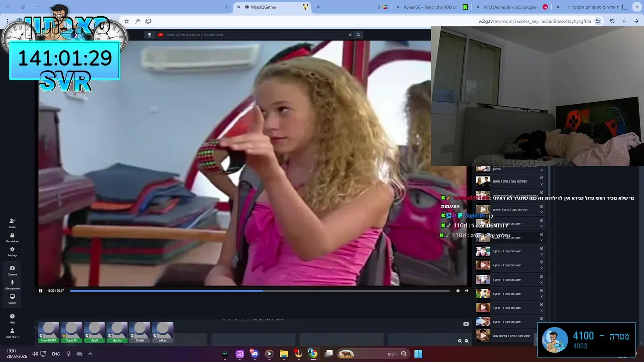Close the RonenGG tab

[399, 7]
